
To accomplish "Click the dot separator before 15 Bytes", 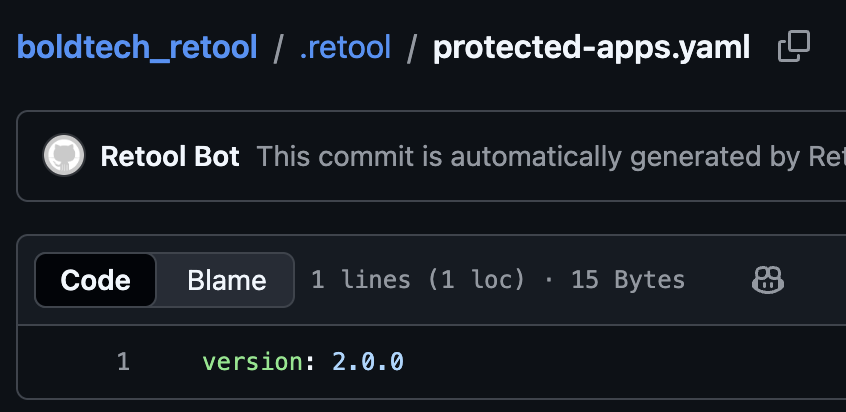I will pyautogui.click(x=548, y=280).
